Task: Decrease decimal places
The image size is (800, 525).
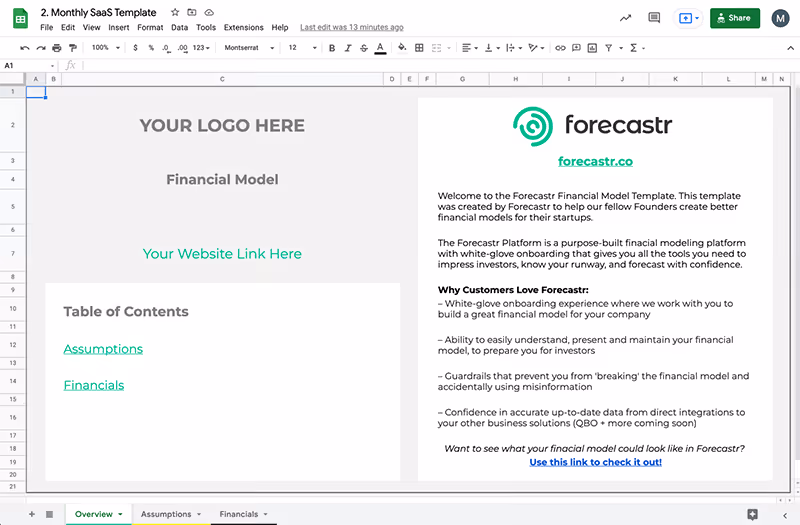Action: coord(166,48)
